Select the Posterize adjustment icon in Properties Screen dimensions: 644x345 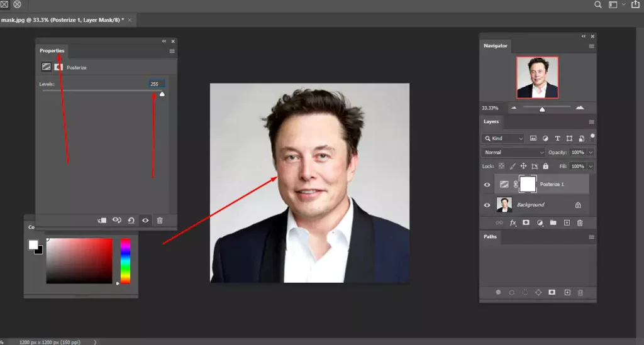(x=46, y=67)
